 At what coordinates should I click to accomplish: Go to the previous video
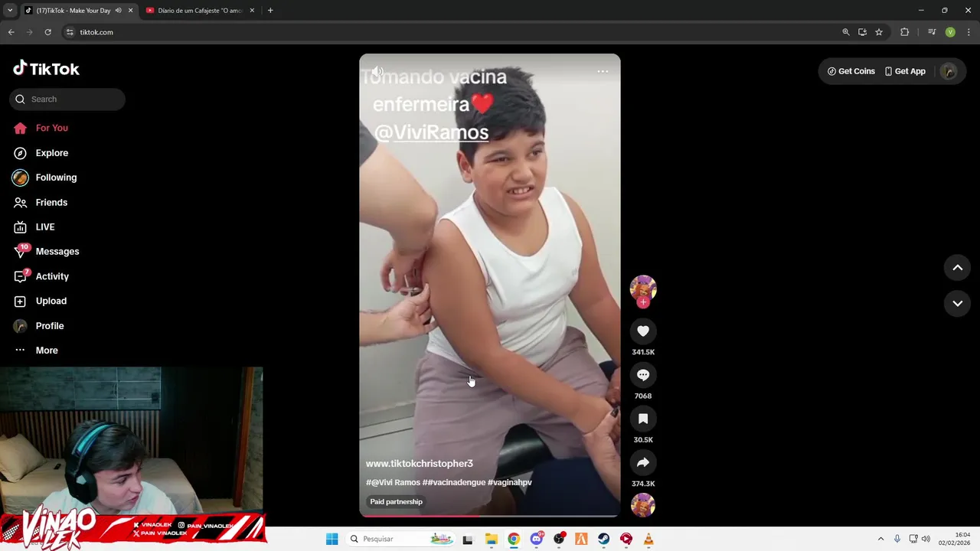coord(957,267)
